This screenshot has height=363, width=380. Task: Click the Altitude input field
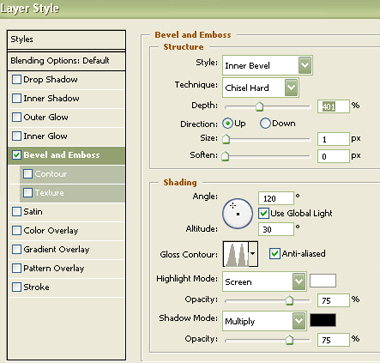(276, 229)
